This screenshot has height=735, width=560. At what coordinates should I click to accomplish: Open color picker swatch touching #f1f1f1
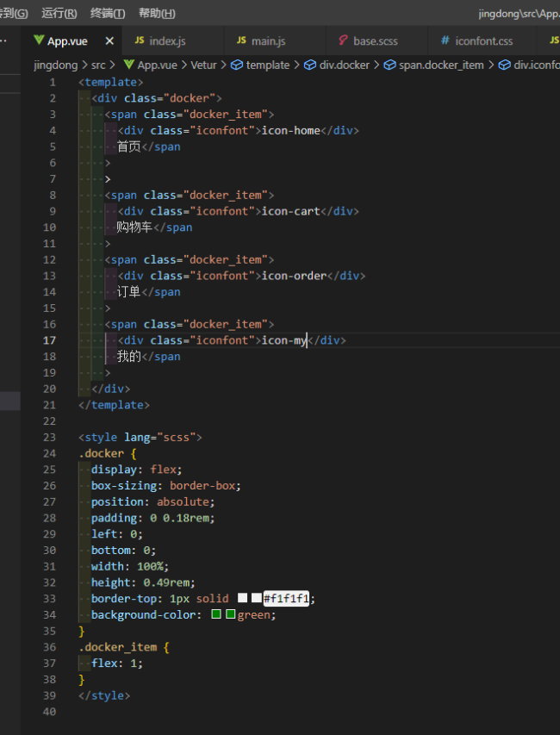(x=257, y=598)
